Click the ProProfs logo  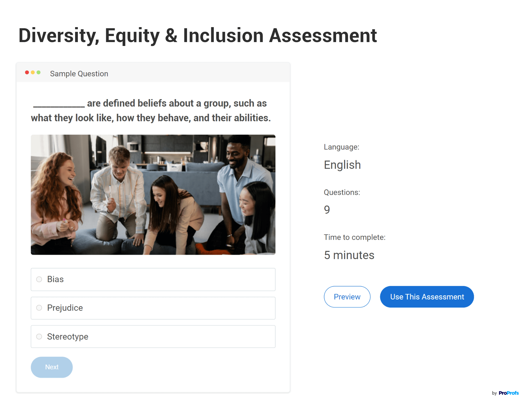[x=508, y=393]
